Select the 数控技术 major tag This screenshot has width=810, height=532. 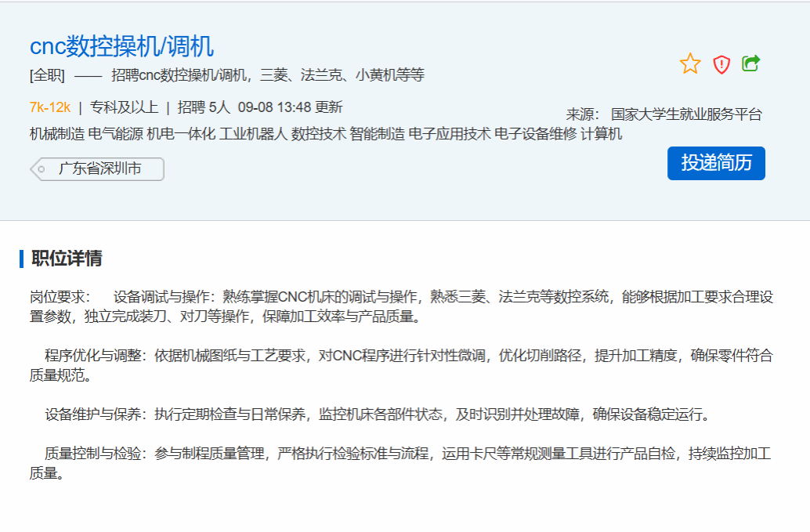318,134
